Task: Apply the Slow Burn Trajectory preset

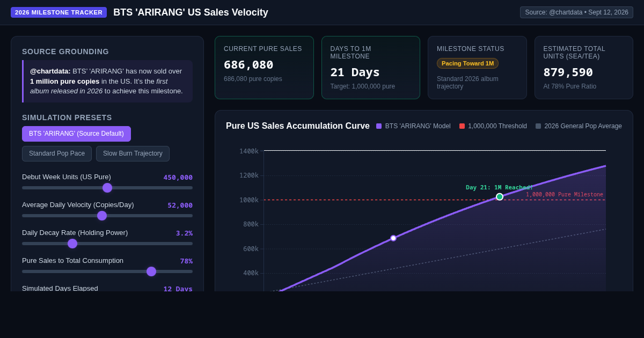Action: [x=133, y=153]
